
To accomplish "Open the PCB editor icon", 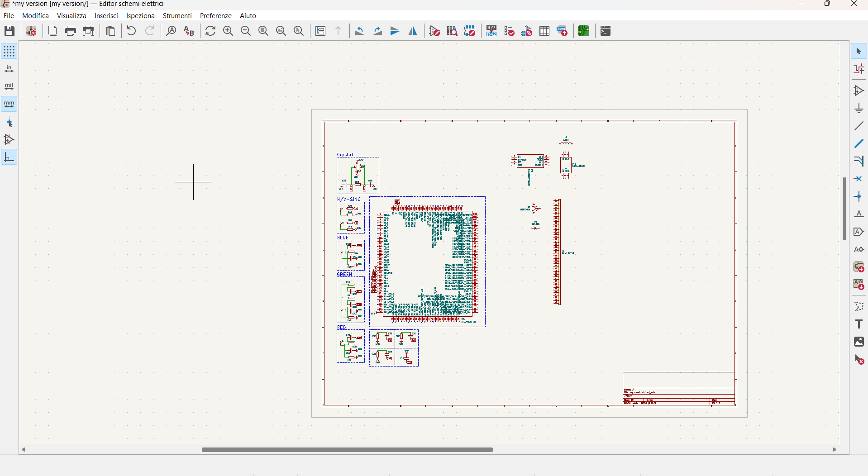I will click(x=584, y=31).
